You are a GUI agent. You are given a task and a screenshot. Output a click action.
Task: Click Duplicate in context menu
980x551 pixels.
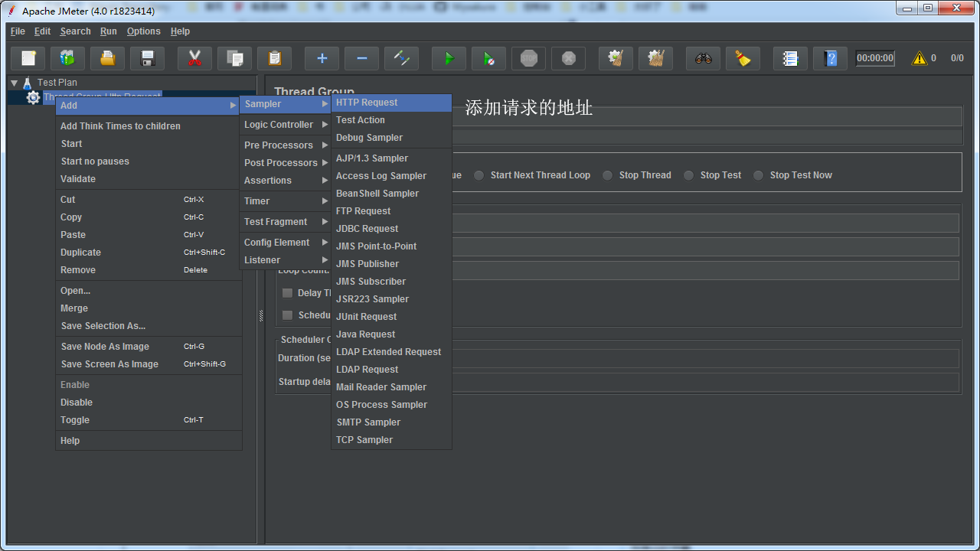(149, 253)
